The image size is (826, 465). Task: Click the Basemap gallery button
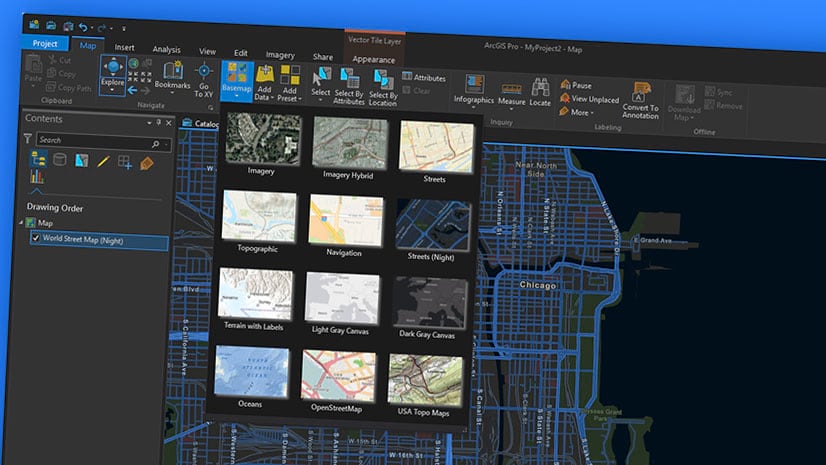pos(237,81)
